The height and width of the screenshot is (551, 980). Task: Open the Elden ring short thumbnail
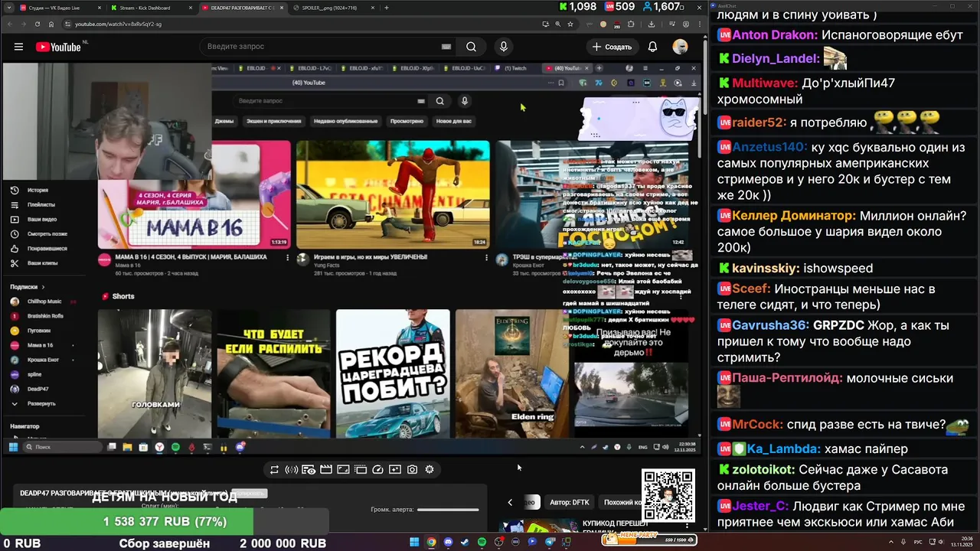coord(512,373)
